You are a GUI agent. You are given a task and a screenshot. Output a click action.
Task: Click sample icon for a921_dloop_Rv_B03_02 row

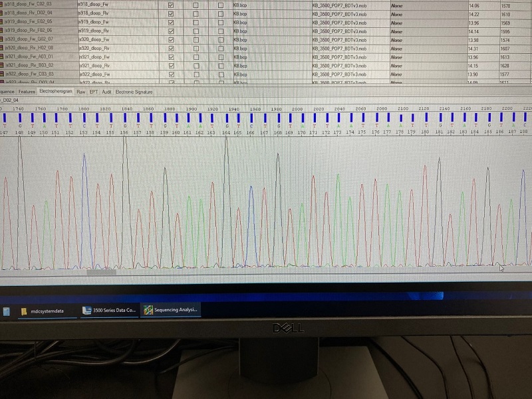[3, 66]
